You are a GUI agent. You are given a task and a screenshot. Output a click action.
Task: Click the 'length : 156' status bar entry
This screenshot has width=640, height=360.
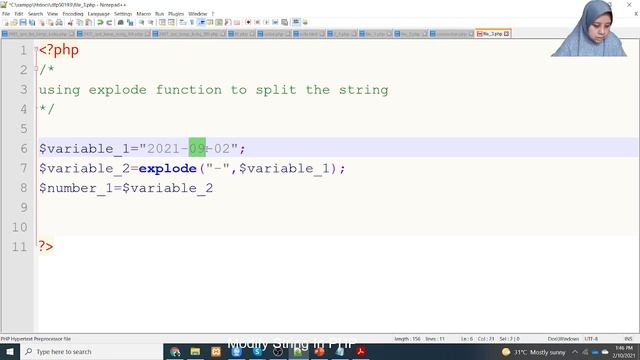407,339
